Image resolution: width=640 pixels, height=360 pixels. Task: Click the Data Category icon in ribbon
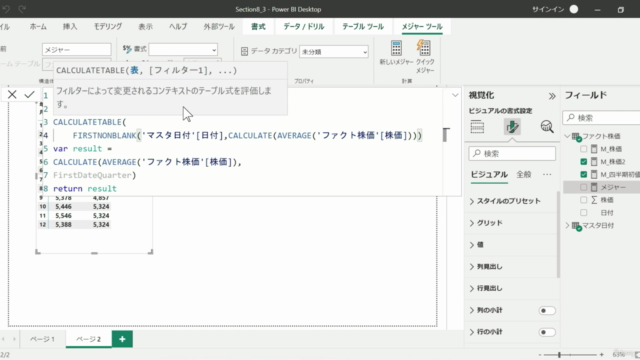pyautogui.click(x=244, y=51)
